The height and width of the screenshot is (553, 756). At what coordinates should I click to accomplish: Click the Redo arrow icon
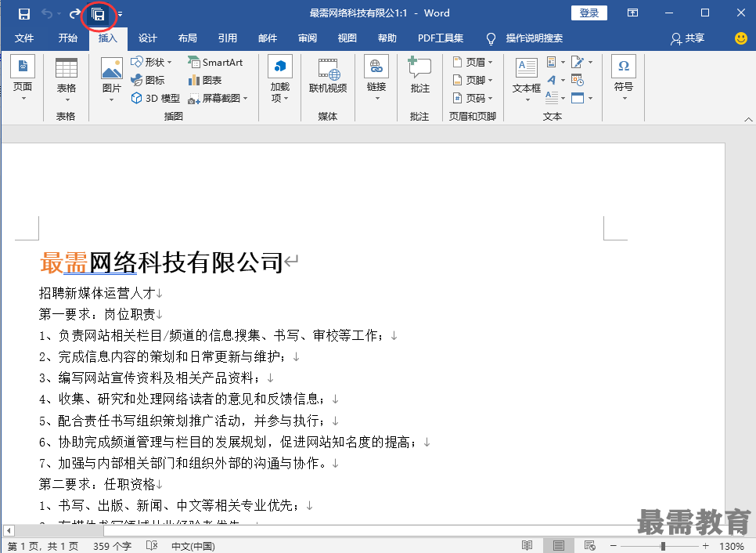pyautogui.click(x=74, y=14)
